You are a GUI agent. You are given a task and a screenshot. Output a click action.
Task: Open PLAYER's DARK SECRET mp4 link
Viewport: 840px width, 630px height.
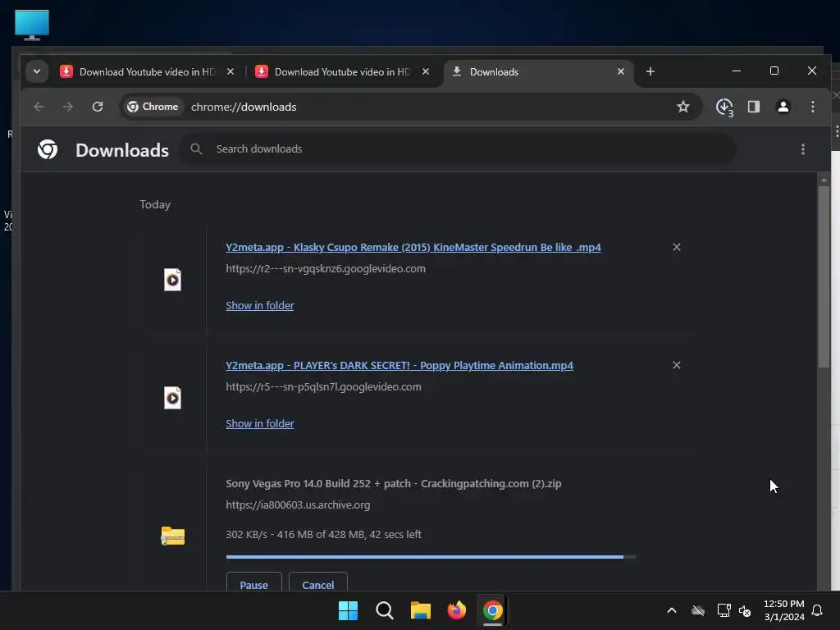coord(399,365)
